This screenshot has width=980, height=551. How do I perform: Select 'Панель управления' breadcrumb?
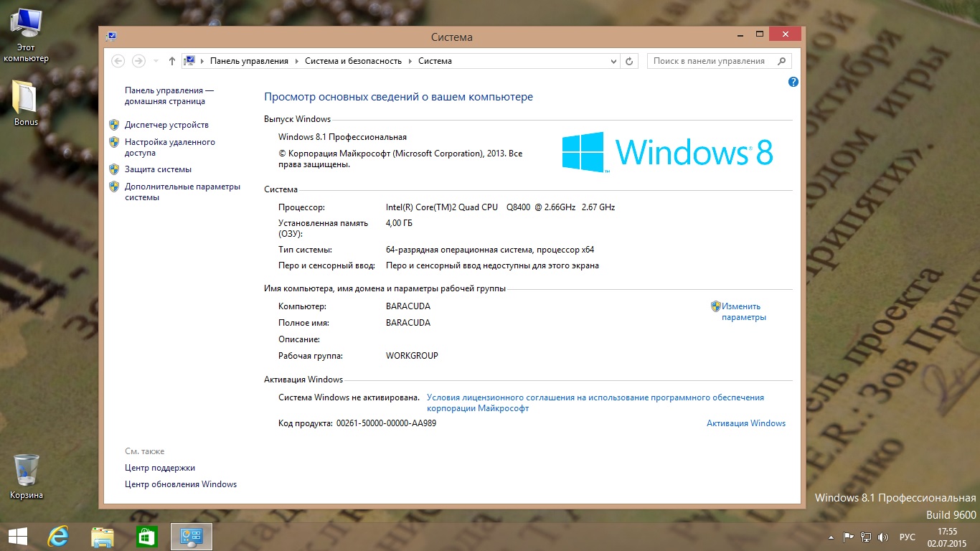click(249, 61)
